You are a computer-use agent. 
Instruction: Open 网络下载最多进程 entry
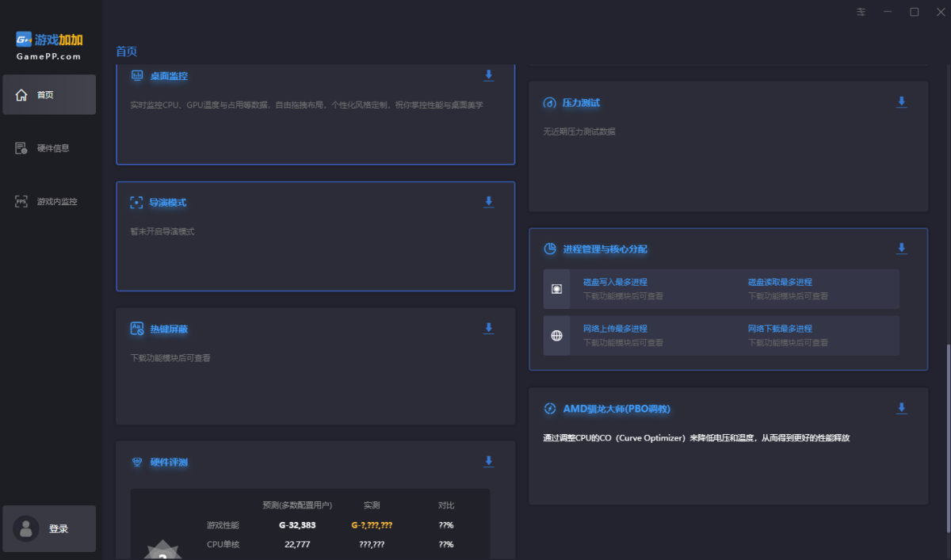780,329
